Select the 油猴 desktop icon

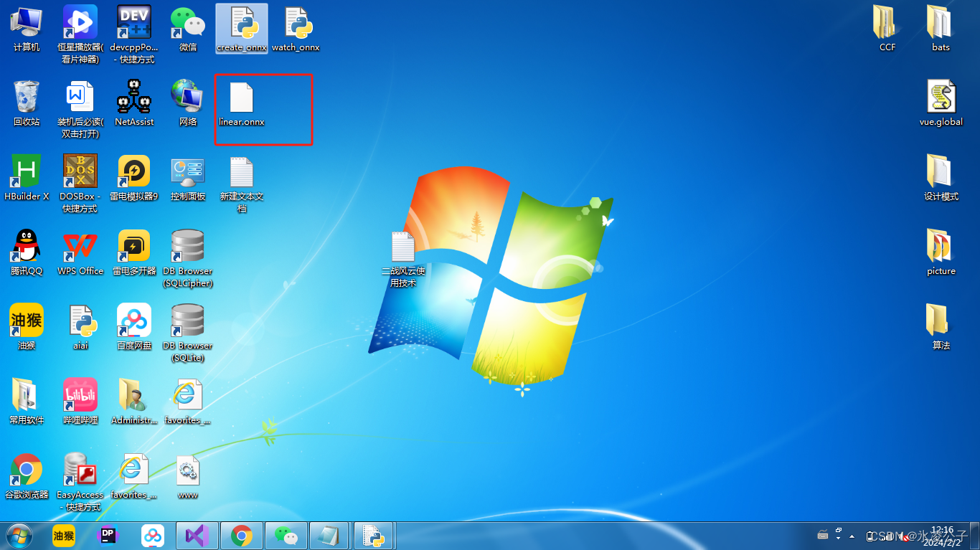coord(27,327)
